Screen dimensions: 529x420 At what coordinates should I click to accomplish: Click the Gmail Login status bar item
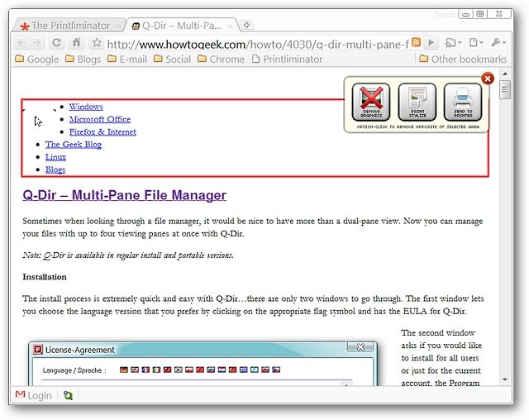point(34,395)
